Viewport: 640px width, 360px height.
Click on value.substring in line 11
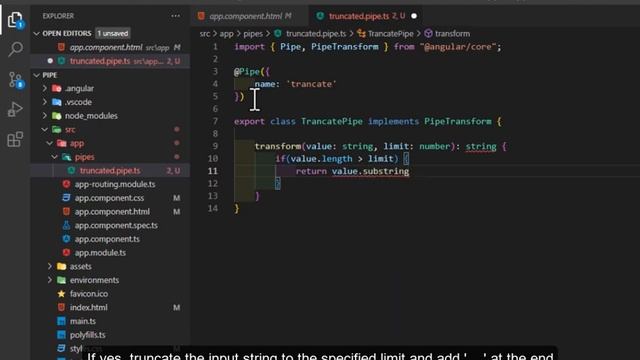pos(370,171)
